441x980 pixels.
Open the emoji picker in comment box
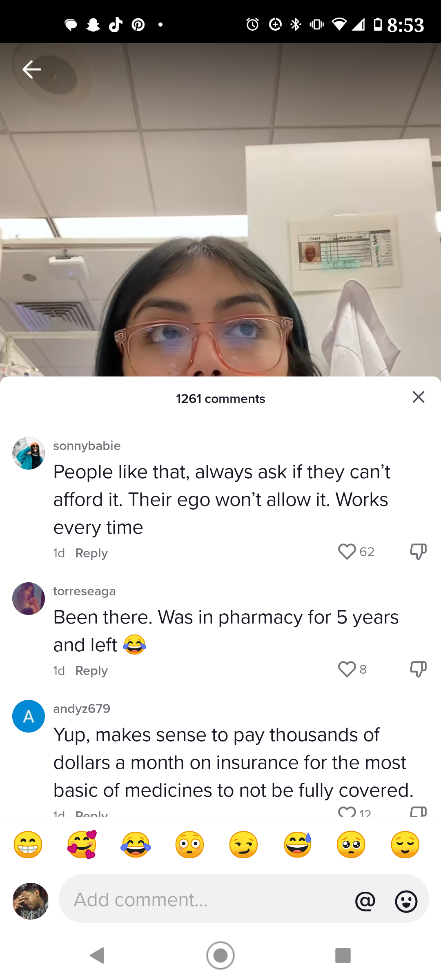click(406, 901)
